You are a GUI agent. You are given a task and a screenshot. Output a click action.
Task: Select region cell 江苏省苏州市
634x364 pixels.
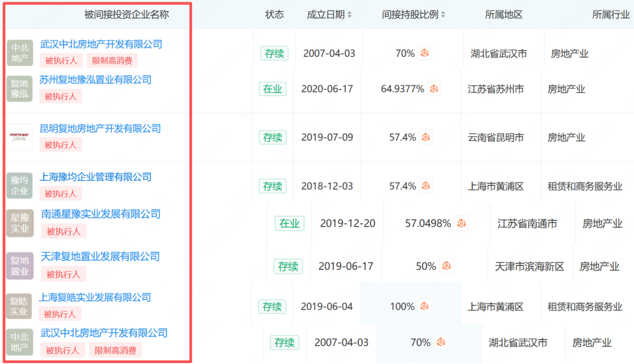pos(495,89)
